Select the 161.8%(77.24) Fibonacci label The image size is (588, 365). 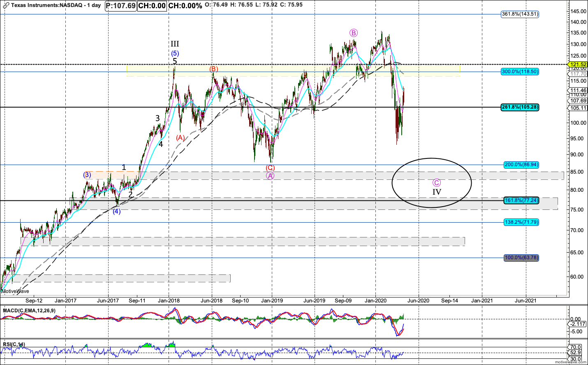pyautogui.click(x=521, y=200)
